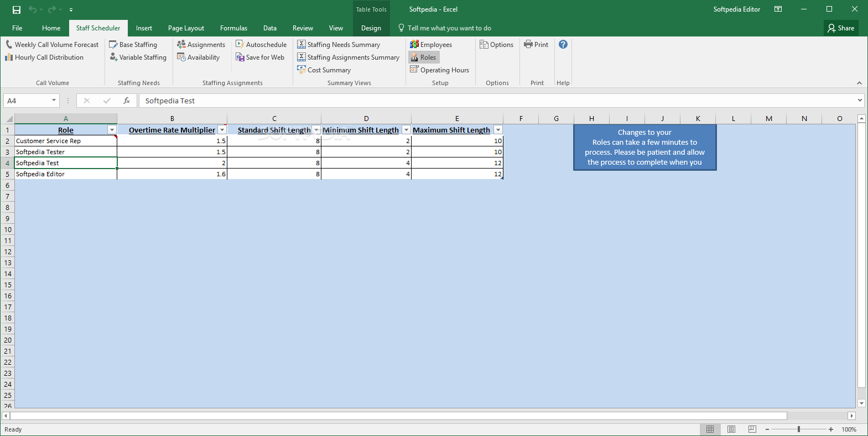Image resolution: width=868 pixels, height=436 pixels.
Task: Expand the formula bar
Action: coord(860,101)
